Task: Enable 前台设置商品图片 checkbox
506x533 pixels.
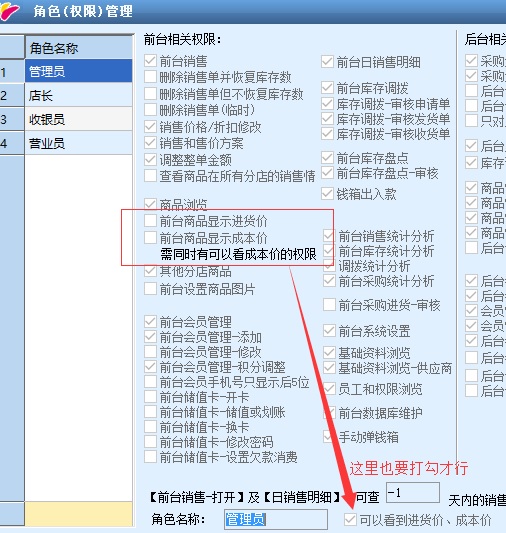Action: pos(150,289)
